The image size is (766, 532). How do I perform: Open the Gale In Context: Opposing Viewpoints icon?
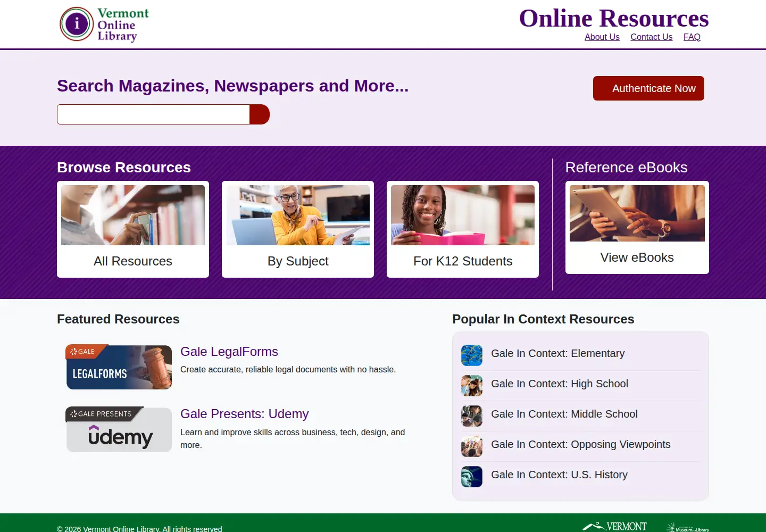(472, 446)
